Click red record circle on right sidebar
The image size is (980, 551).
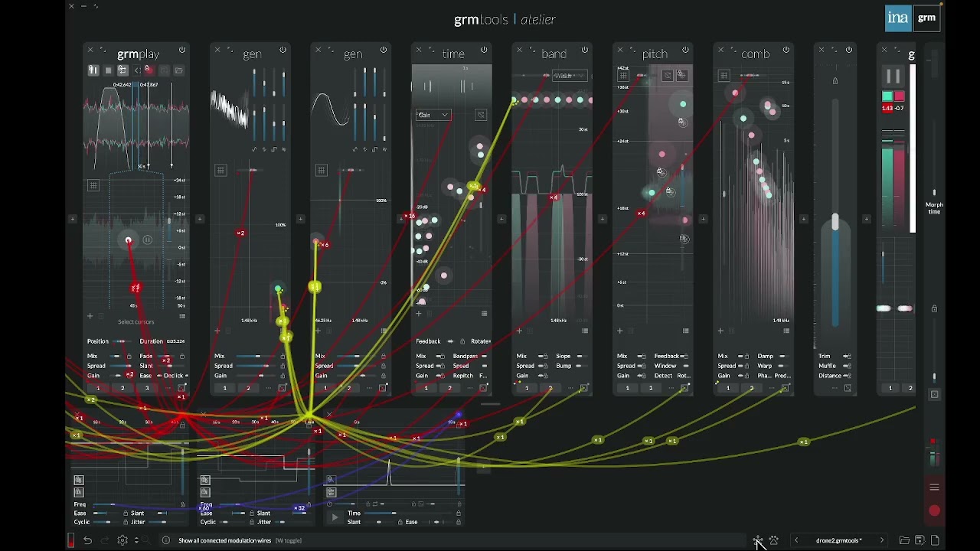point(934,510)
